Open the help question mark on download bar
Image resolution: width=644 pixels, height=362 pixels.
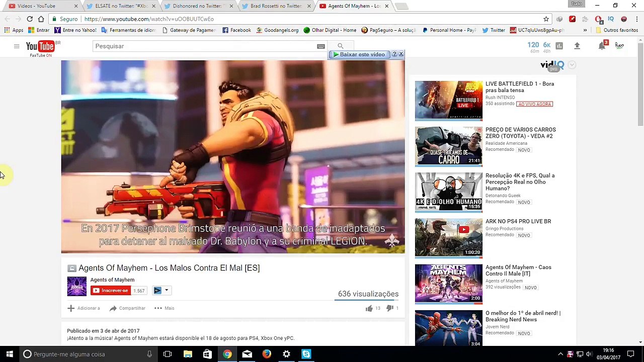click(394, 54)
